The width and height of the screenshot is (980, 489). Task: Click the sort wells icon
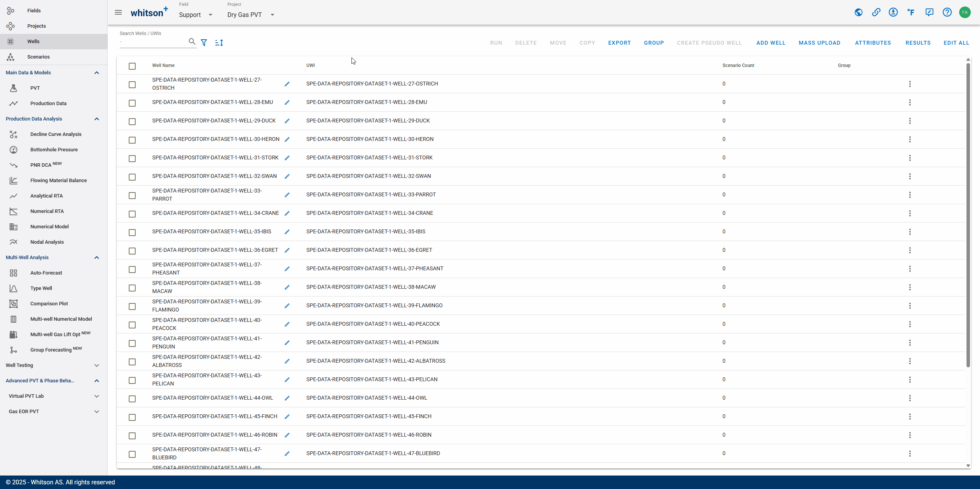pyautogui.click(x=219, y=43)
